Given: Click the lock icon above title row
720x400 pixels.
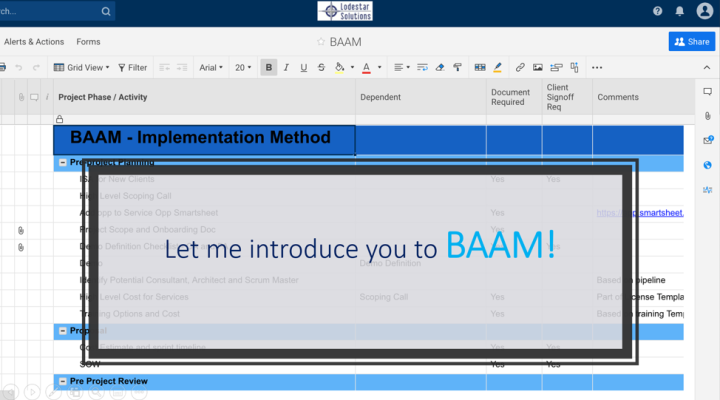Looking at the screenshot, I should (x=60, y=119).
